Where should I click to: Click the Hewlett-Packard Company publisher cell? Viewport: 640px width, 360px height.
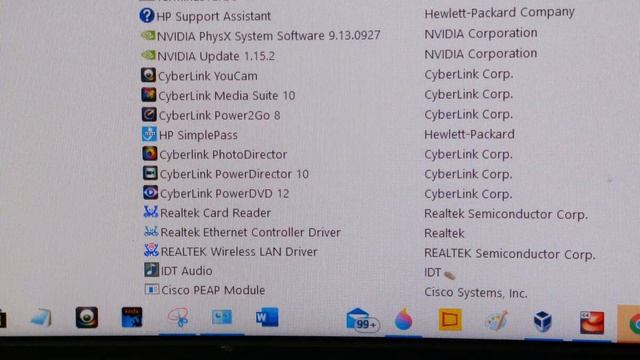500,13
